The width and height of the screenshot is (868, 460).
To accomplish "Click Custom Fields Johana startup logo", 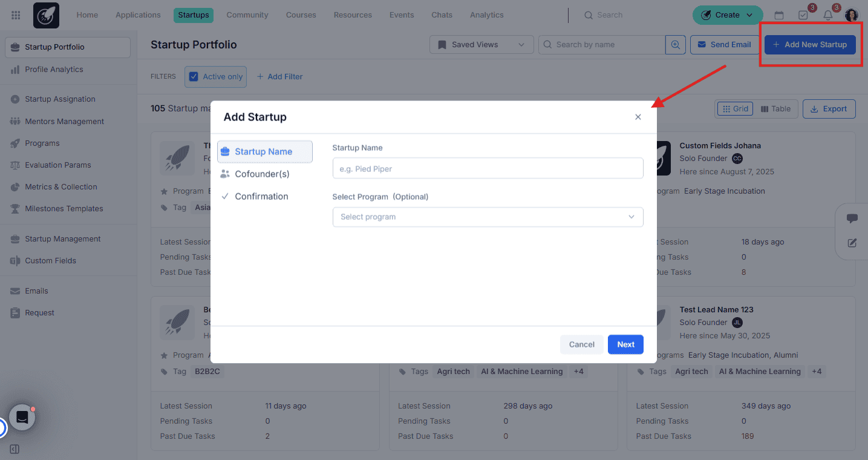I will pos(664,159).
